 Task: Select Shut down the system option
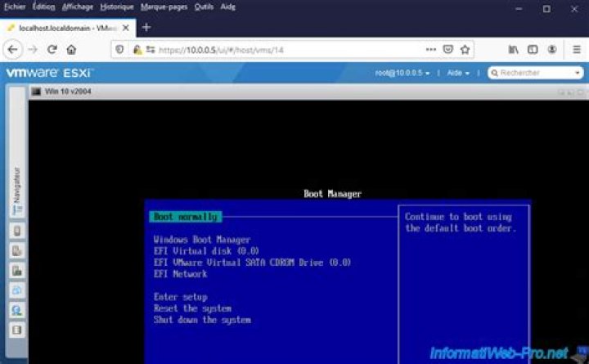pos(202,320)
